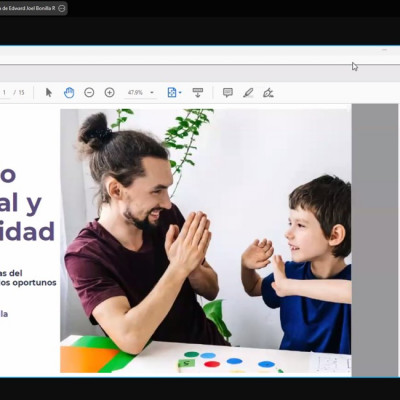
Task: Add a comment with the note icon
Action: (228, 92)
